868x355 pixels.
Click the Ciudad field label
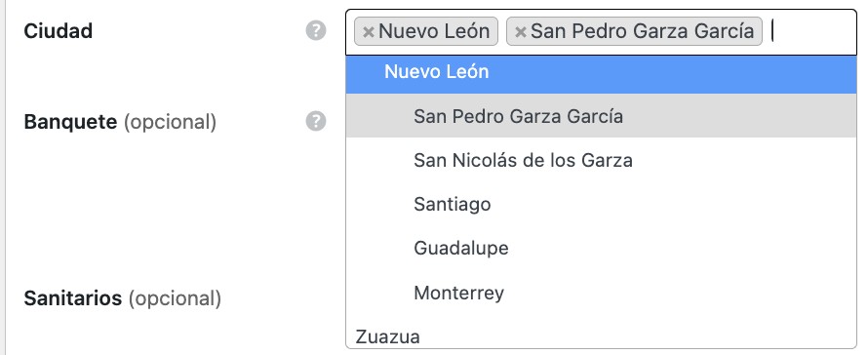click(59, 31)
